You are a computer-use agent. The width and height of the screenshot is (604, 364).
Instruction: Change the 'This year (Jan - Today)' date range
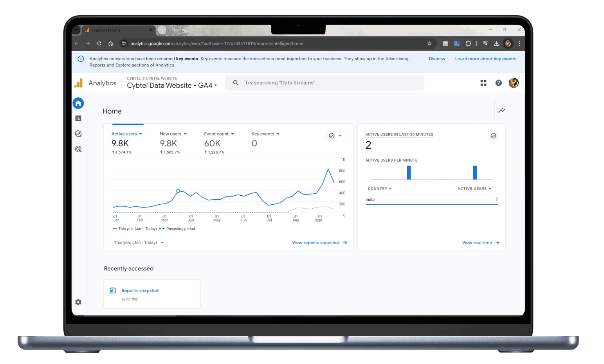(x=139, y=243)
